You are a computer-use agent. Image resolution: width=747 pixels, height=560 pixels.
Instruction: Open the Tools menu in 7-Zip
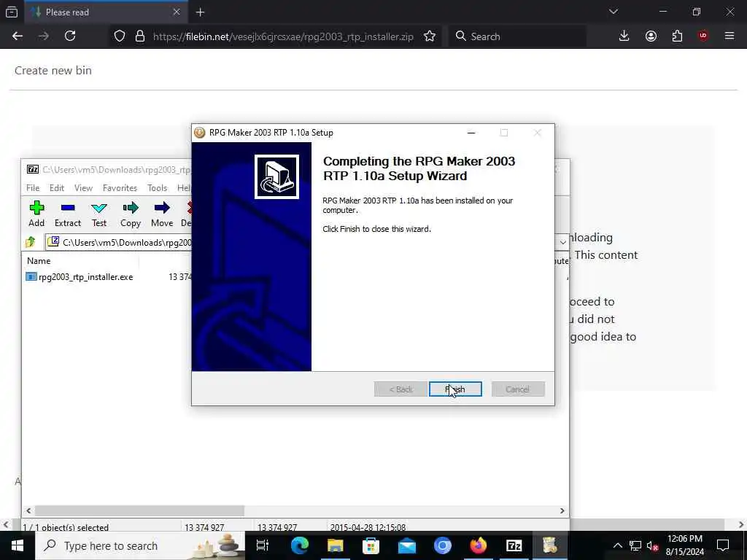158,188
